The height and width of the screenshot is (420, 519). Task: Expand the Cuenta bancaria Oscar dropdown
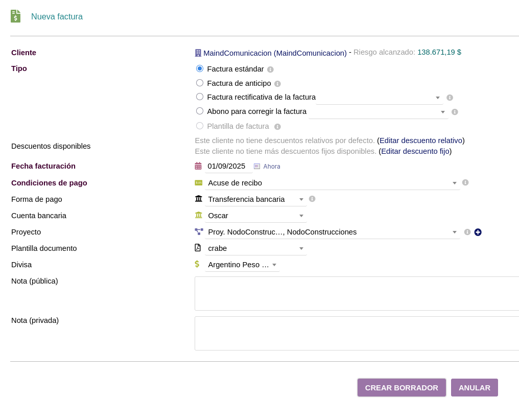pyautogui.click(x=255, y=216)
